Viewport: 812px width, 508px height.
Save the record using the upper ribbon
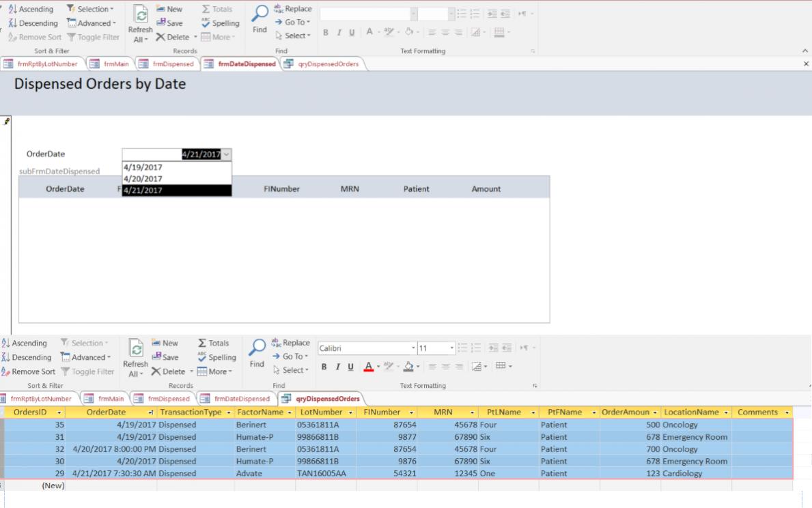(x=169, y=23)
